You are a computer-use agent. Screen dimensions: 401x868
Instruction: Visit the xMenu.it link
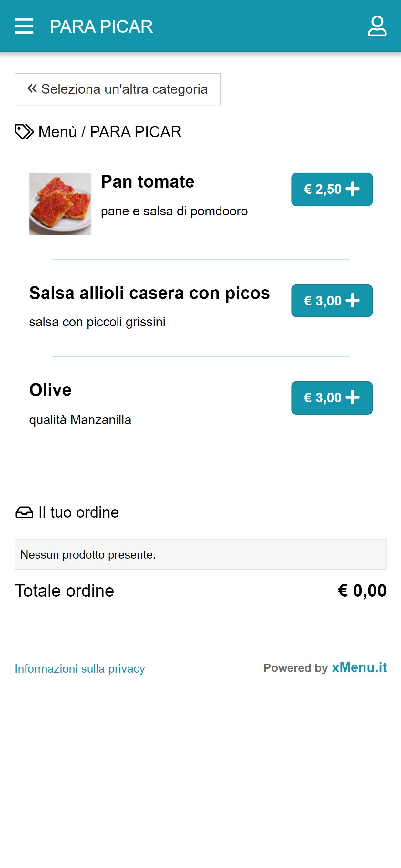pos(359,667)
